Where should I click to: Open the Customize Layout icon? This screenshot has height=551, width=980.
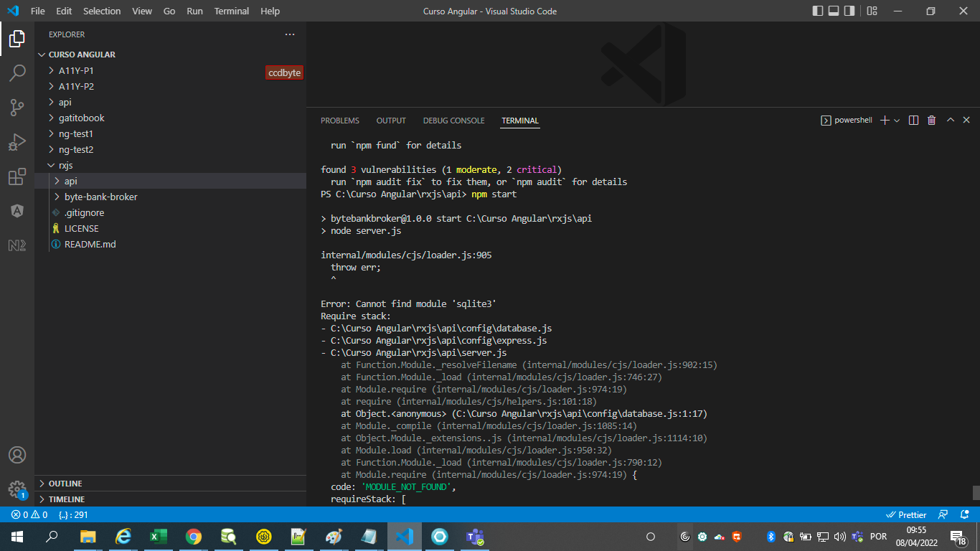click(x=872, y=11)
